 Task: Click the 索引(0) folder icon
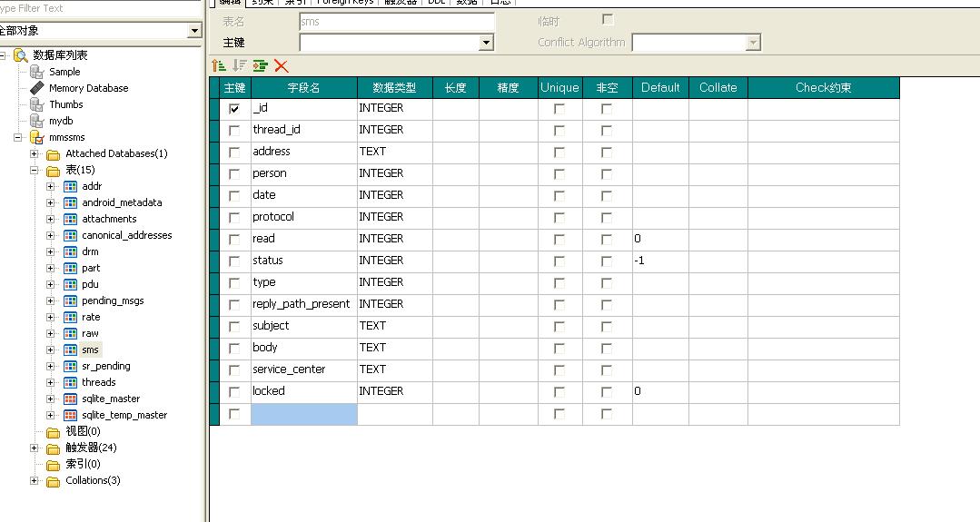(53, 464)
